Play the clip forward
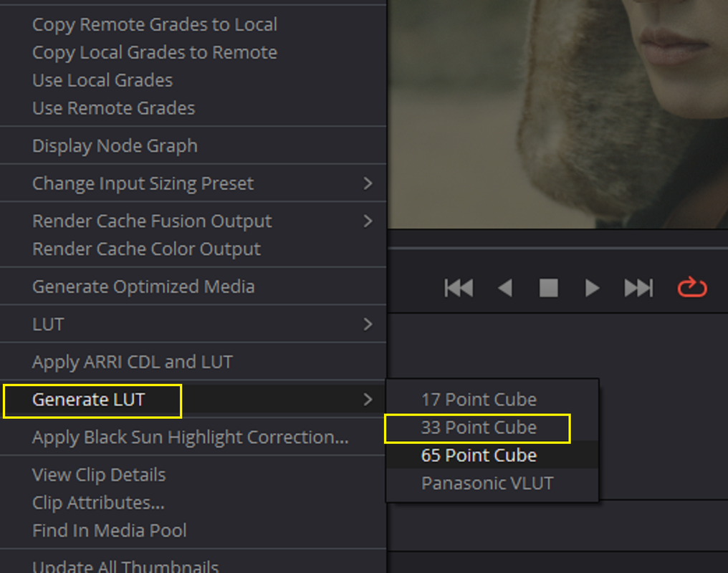Image resolution: width=728 pixels, height=573 pixels. (x=592, y=288)
